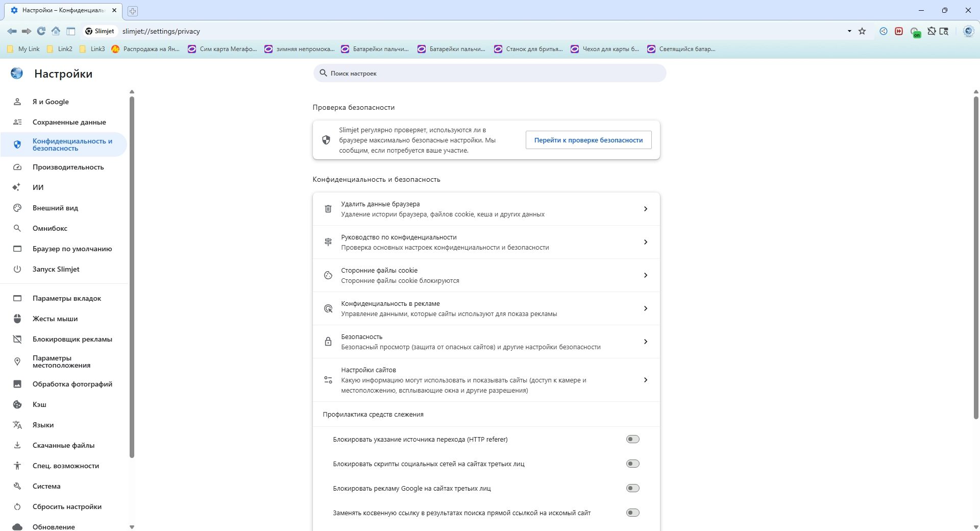This screenshot has width=980, height=531.
Task: Click the Поиск настроек search field
Action: point(490,73)
